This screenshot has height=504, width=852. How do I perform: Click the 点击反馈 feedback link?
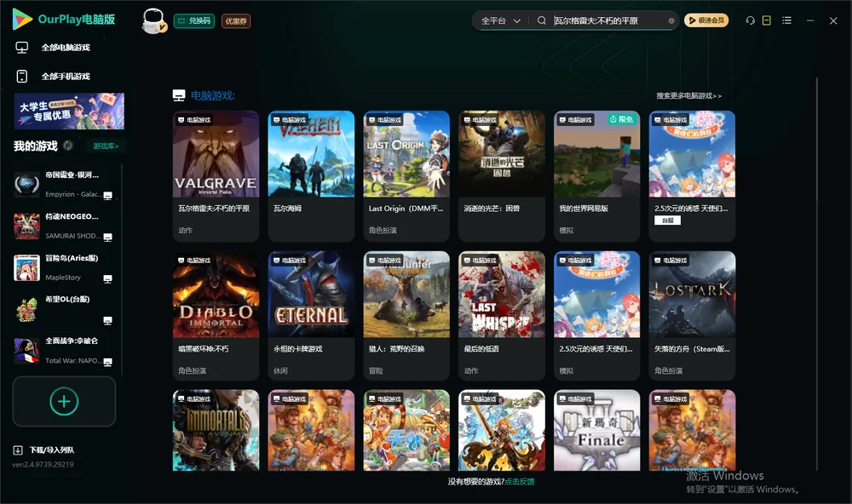coord(520,482)
